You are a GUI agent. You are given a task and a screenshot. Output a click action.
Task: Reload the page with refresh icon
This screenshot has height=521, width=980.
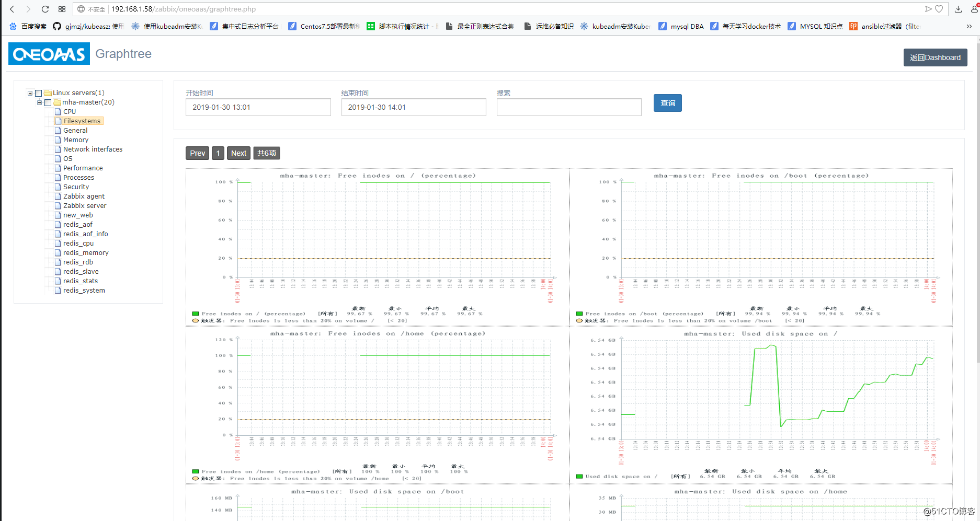(45, 9)
